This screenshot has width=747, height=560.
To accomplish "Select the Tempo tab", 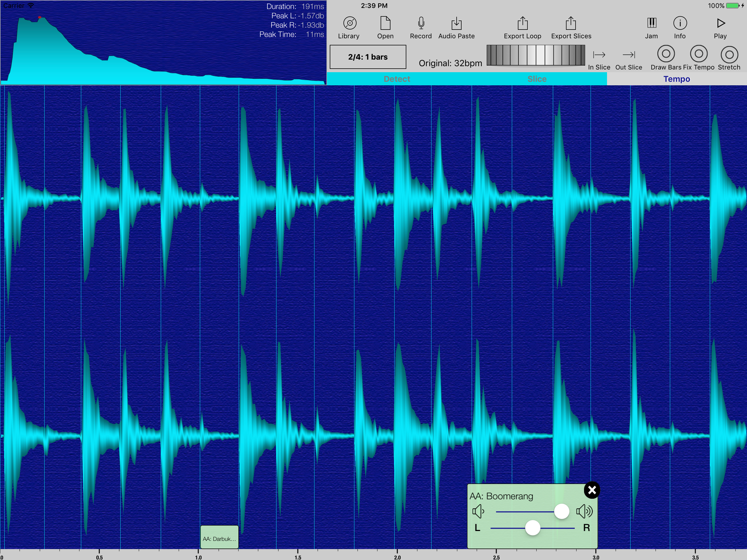I will coord(676,79).
